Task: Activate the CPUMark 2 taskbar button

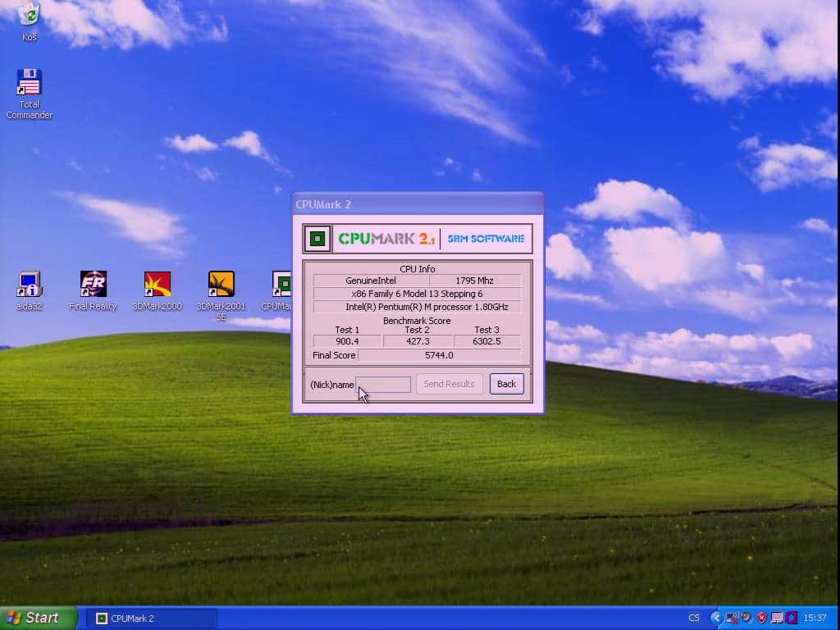Action: (151, 619)
